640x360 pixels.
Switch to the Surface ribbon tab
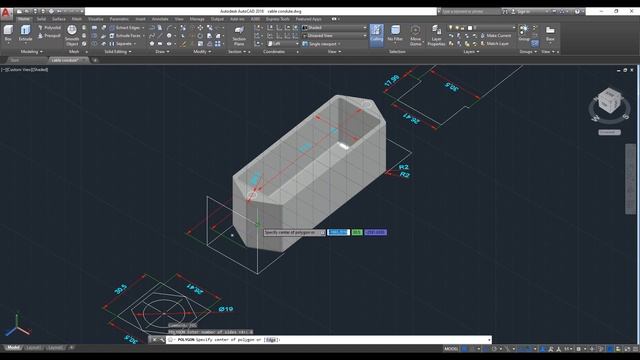(x=59, y=19)
